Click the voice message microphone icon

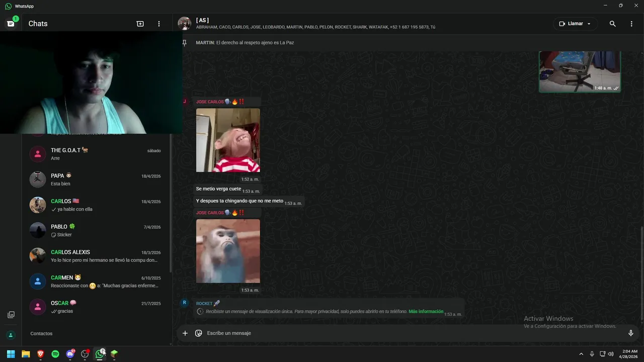tap(630, 333)
